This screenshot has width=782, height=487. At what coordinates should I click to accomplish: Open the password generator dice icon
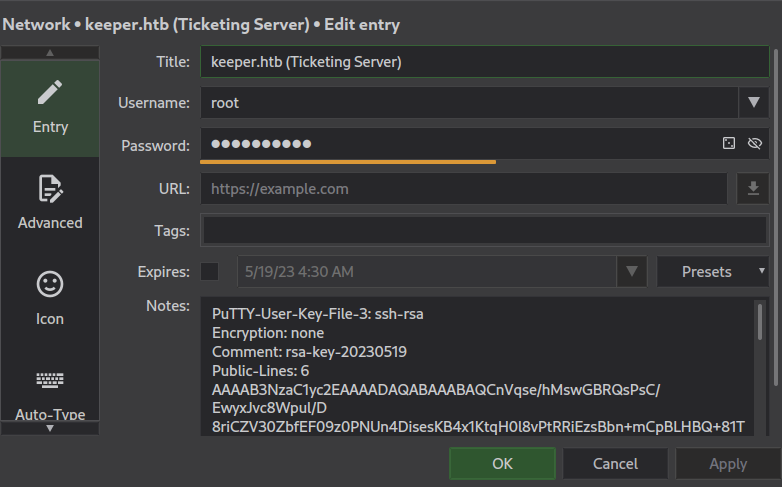(x=729, y=144)
